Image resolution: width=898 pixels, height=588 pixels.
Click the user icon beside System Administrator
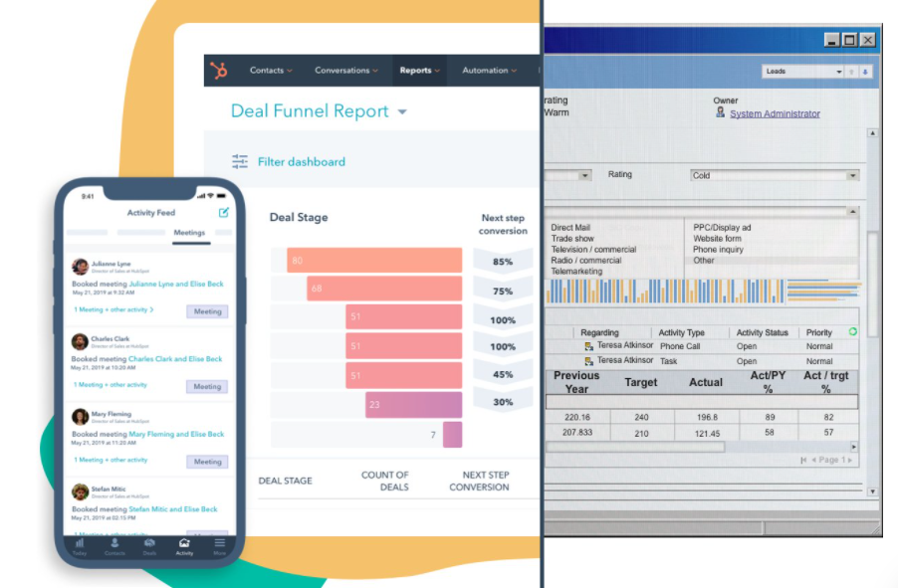point(720,112)
